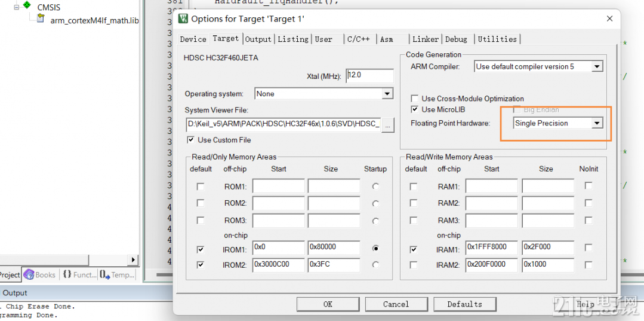The image size is (644, 321).
Task: Enable the ROM2 default checkbox
Action: pyautogui.click(x=201, y=203)
